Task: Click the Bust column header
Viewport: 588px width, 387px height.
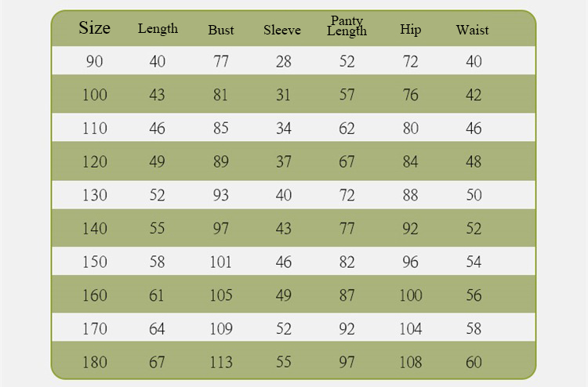Action: click(x=221, y=30)
